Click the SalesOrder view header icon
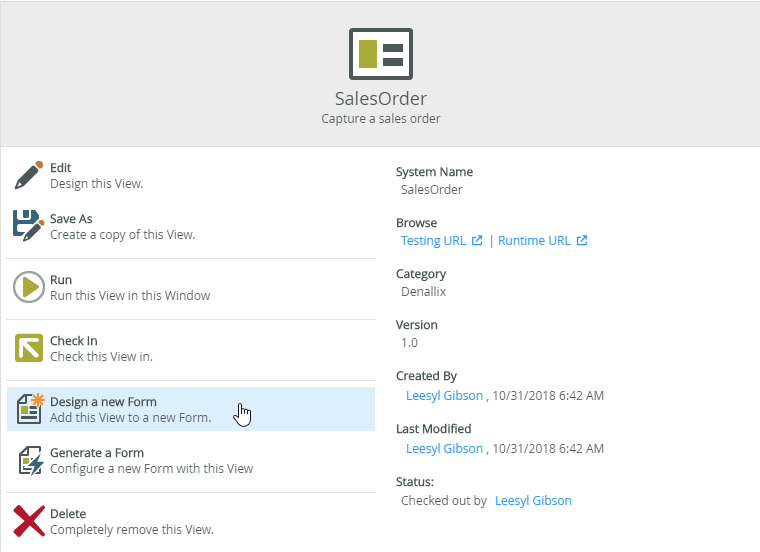 380,54
